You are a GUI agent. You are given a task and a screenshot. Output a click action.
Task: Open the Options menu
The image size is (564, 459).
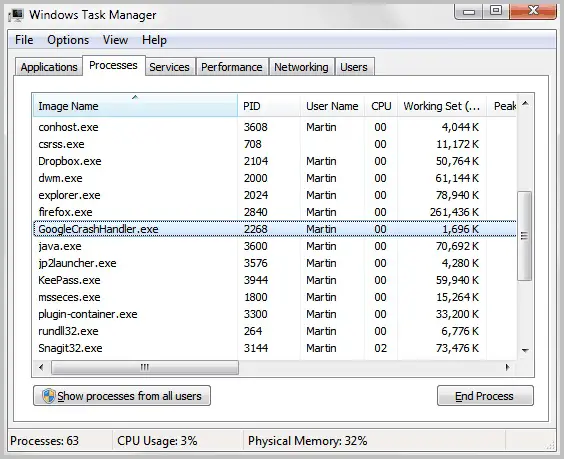pos(68,40)
